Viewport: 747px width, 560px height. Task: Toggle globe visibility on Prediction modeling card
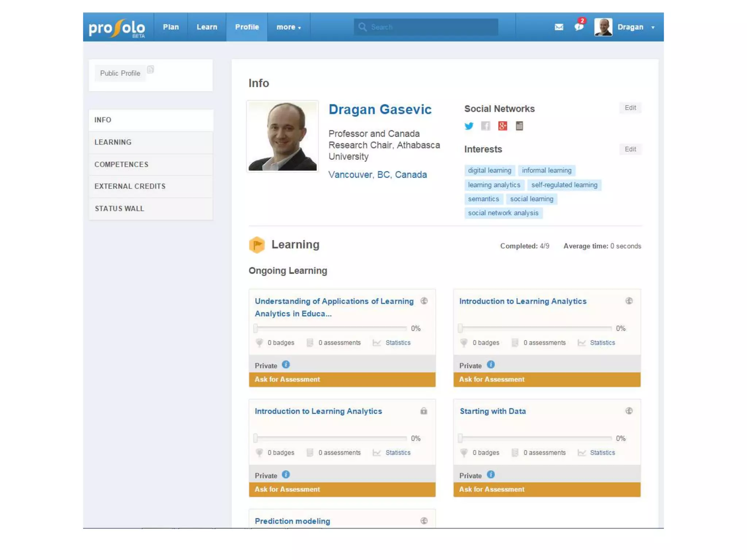(x=424, y=521)
